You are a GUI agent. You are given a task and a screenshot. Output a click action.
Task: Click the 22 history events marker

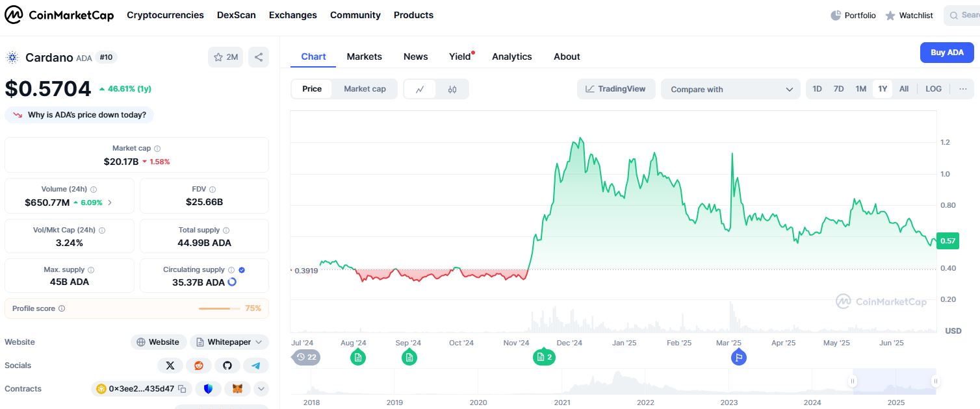[306, 356]
